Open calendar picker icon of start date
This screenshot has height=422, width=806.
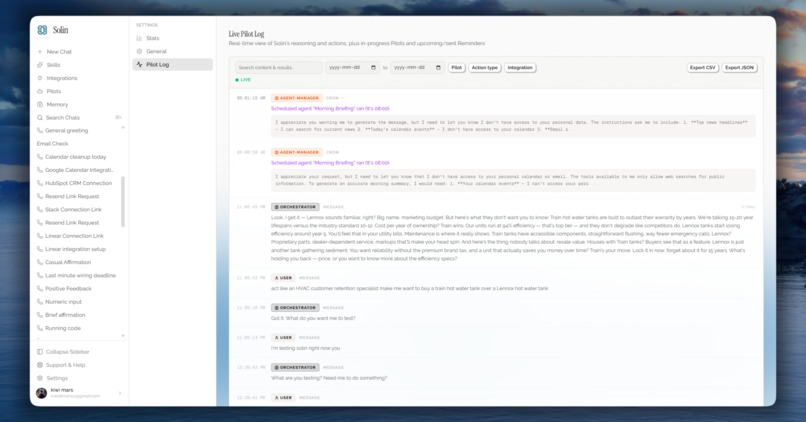[373, 68]
